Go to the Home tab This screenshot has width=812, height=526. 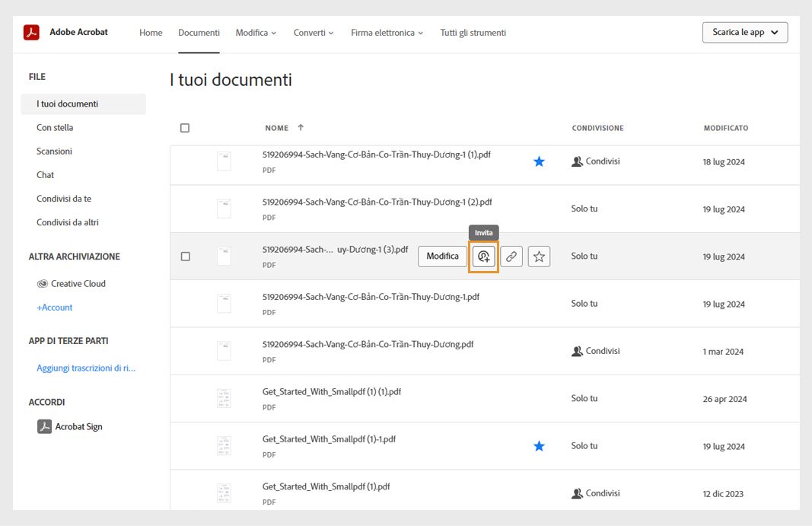(151, 33)
